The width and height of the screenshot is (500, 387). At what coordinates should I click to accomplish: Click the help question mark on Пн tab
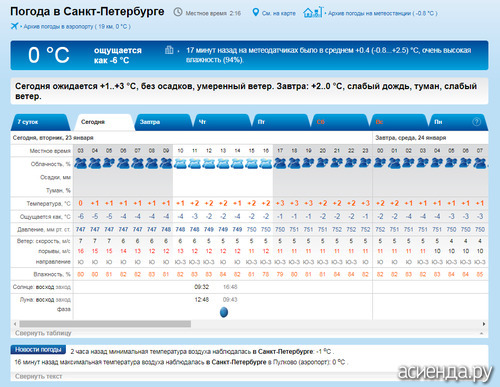(x=477, y=122)
